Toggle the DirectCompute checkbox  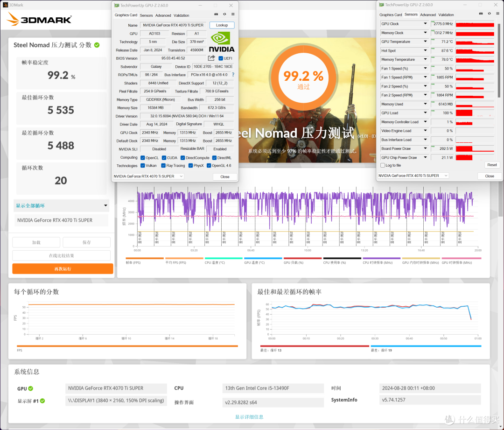pyautogui.click(x=182, y=158)
